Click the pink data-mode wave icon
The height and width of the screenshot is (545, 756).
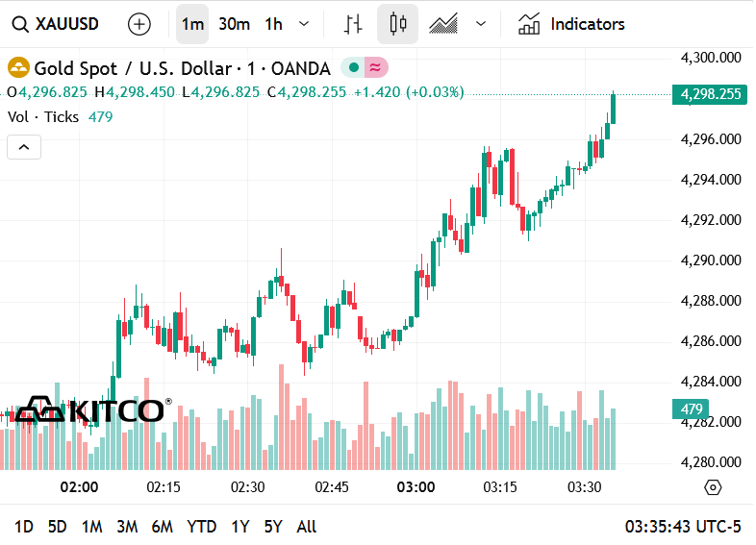[x=375, y=67]
